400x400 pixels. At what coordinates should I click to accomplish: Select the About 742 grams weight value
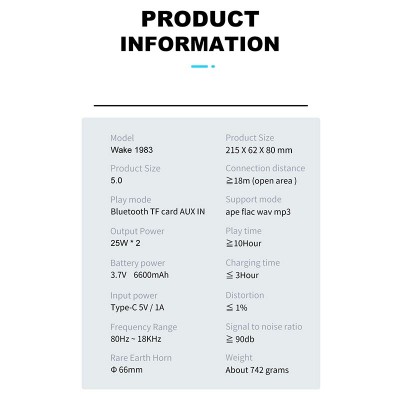point(257,370)
